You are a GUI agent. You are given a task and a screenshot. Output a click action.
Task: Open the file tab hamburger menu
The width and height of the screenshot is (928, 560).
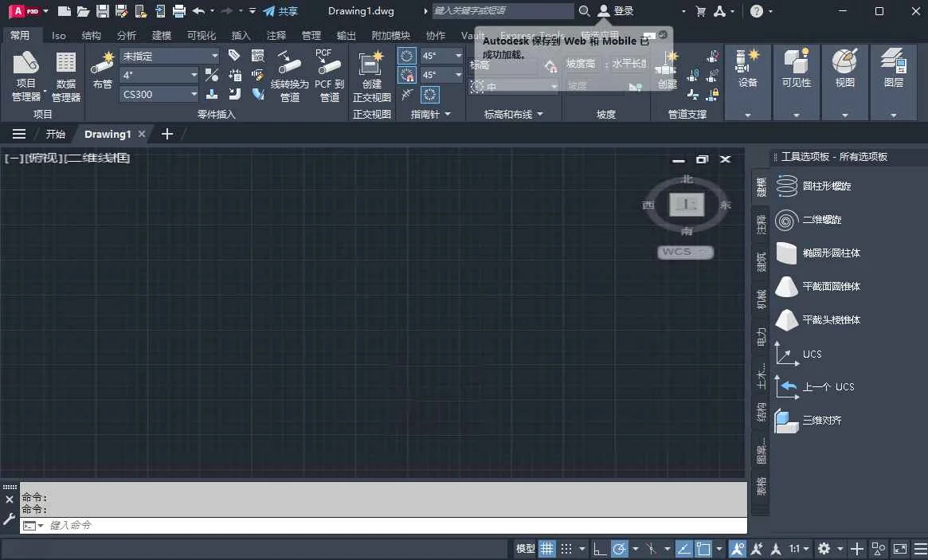[x=19, y=135]
